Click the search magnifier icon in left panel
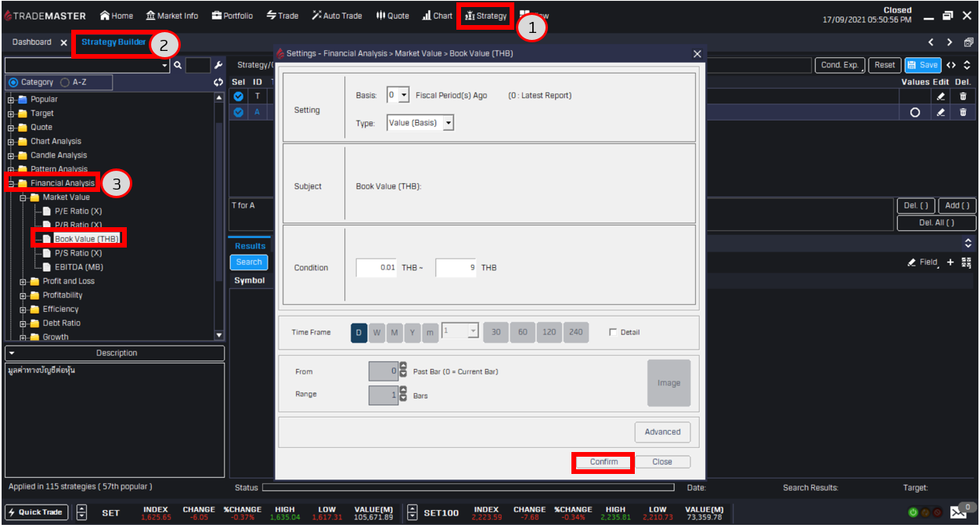This screenshot has height=528, width=980. pyautogui.click(x=178, y=66)
